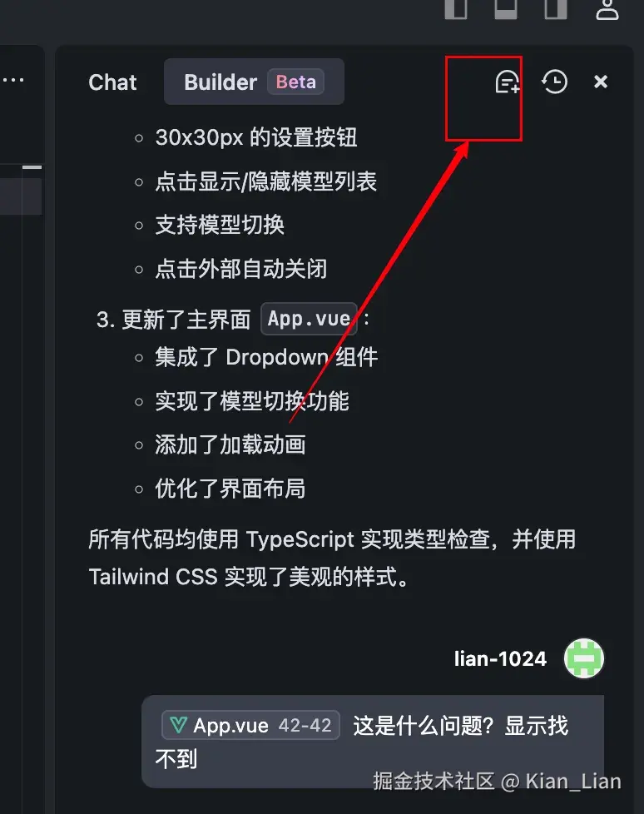
Task: Click the Beta badge on Builder
Action: (296, 82)
